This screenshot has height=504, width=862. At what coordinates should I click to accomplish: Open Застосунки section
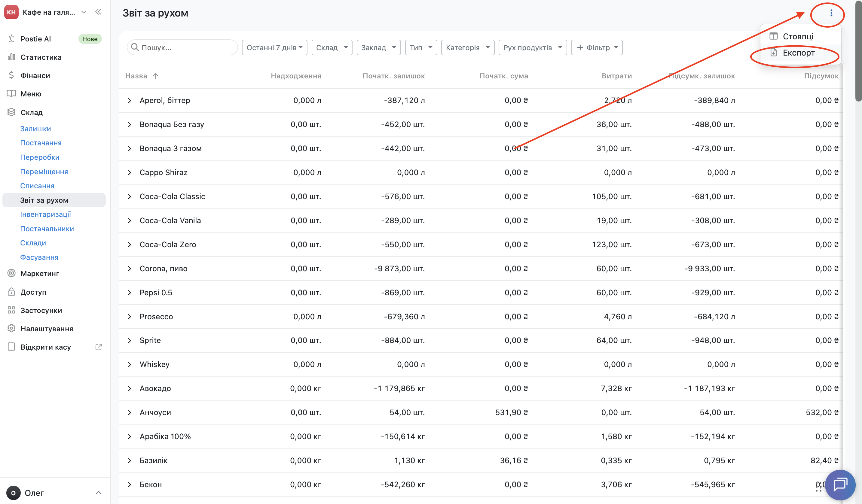[x=41, y=310]
